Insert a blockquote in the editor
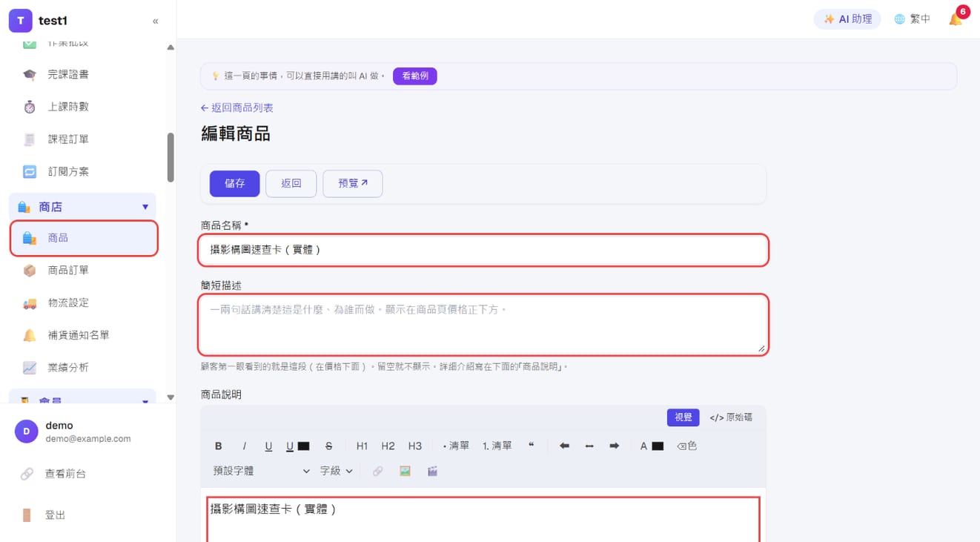The height and width of the screenshot is (542, 980). click(531, 446)
